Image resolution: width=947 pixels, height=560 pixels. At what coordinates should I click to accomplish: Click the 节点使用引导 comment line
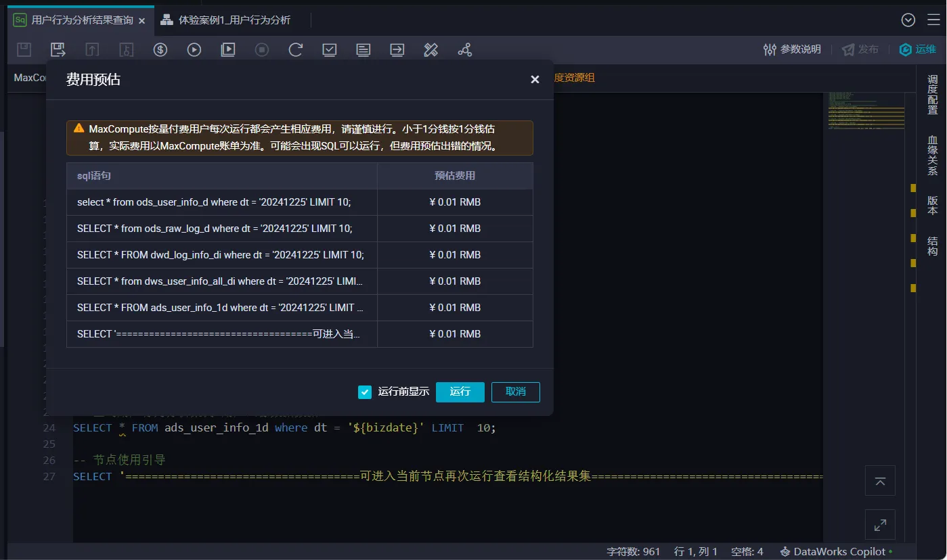[119, 461]
